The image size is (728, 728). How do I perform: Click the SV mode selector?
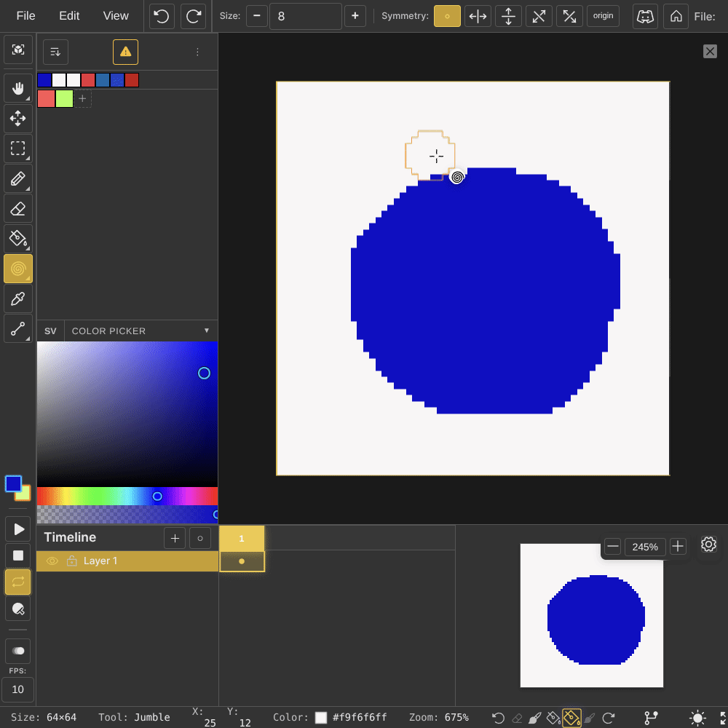[50, 331]
